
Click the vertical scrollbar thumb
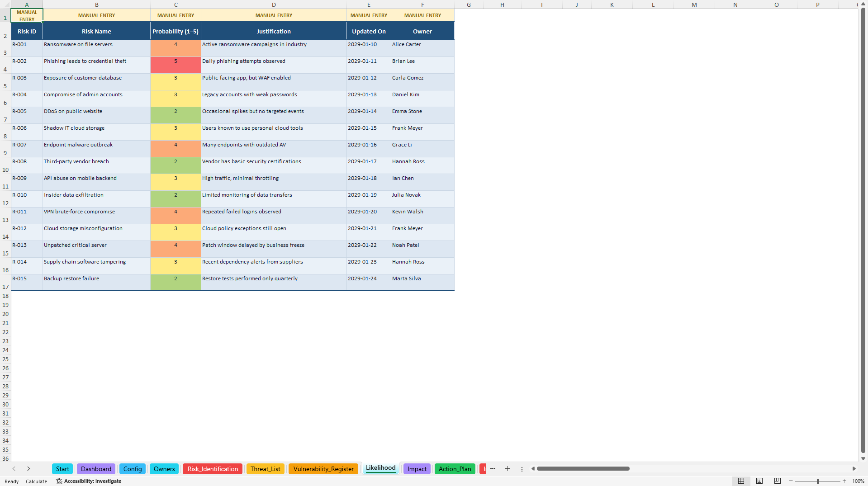[x=863, y=231]
